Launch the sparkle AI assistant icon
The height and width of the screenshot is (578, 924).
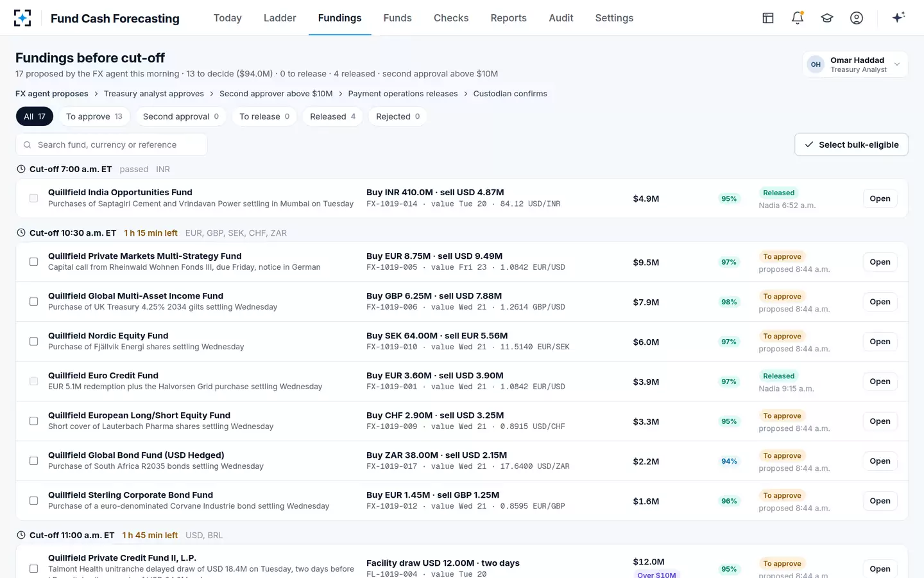pos(898,17)
